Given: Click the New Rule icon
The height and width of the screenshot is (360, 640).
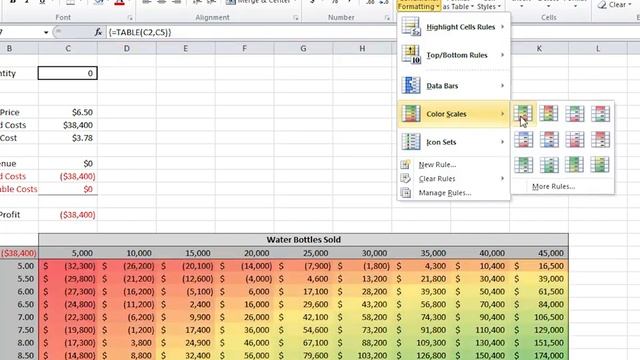Looking at the screenshot, I should (405, 164).
